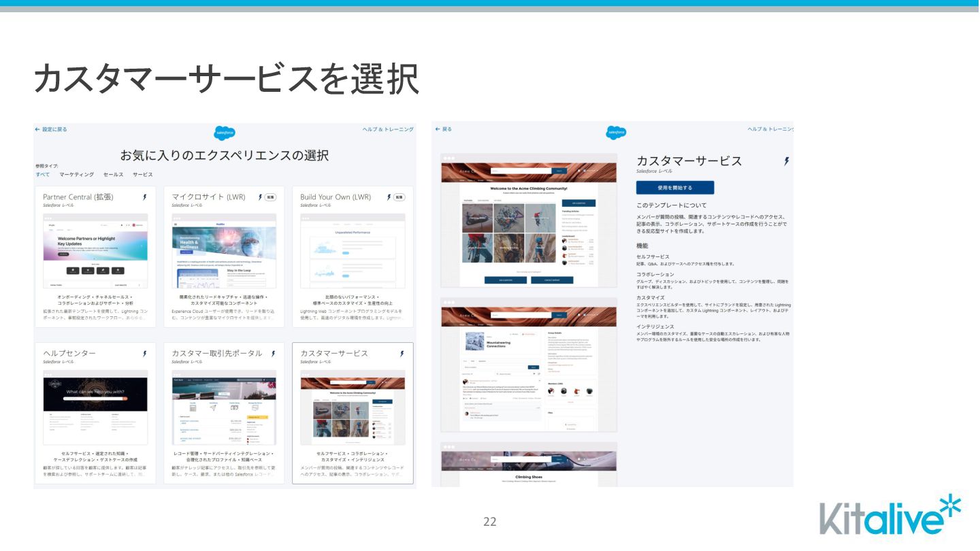Viewport: 980px width, 551px height.
Task: Click slide title カスタマーサービスを選択
Action: (226, 78)
